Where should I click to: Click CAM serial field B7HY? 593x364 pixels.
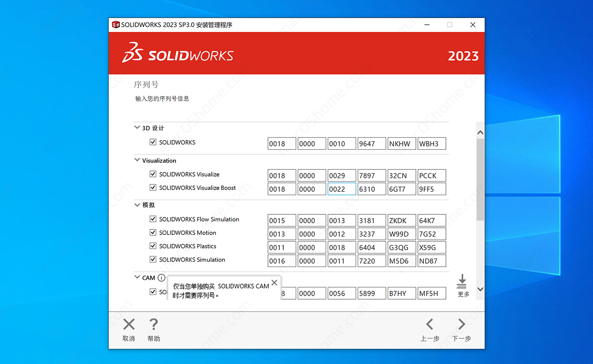(x=402, y=293)
